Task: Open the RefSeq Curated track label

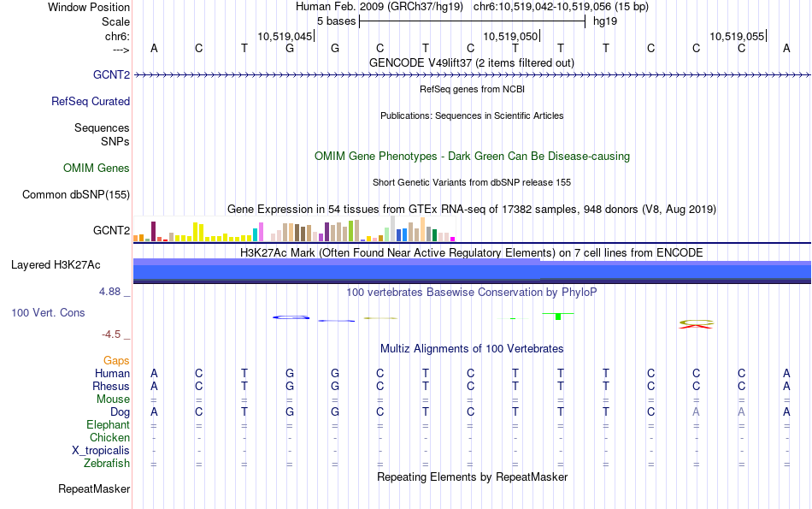Action: tap(90, 101)
